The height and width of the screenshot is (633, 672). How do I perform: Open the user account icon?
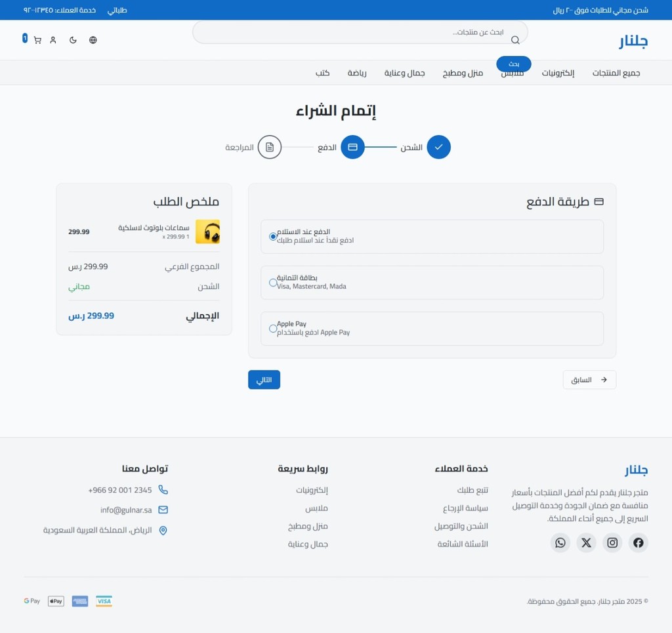pyautogui.click(x=53, y=40)
